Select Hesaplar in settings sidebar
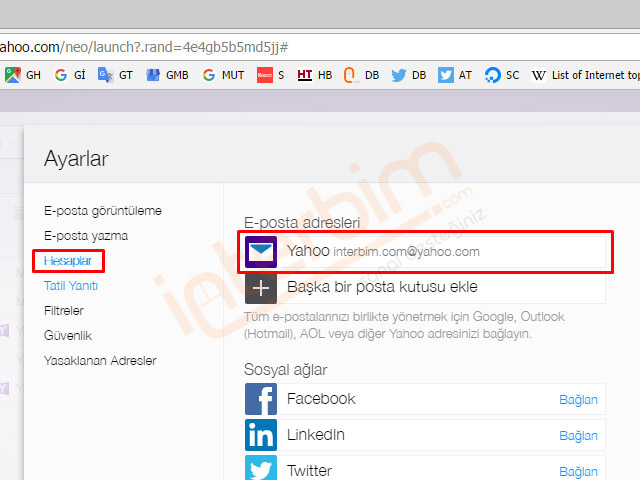This screenshot has width=640, height=480. click(68, 261)
